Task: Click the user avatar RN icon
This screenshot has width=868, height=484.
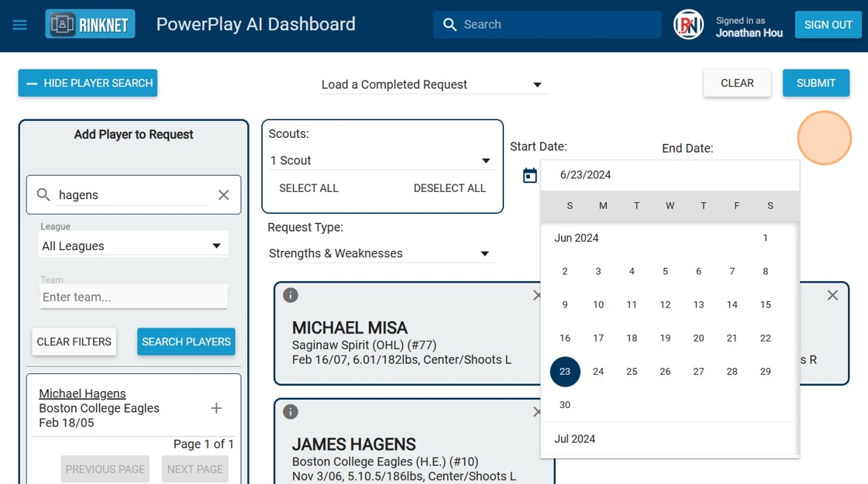Action: (x=688, y=25)
